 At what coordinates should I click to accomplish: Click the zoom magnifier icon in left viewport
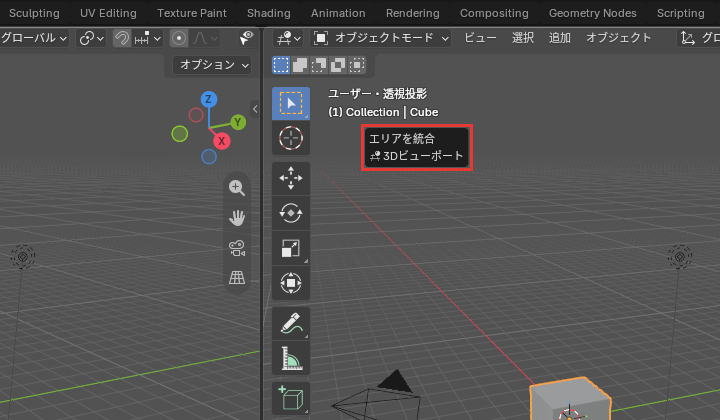[237, 188]
